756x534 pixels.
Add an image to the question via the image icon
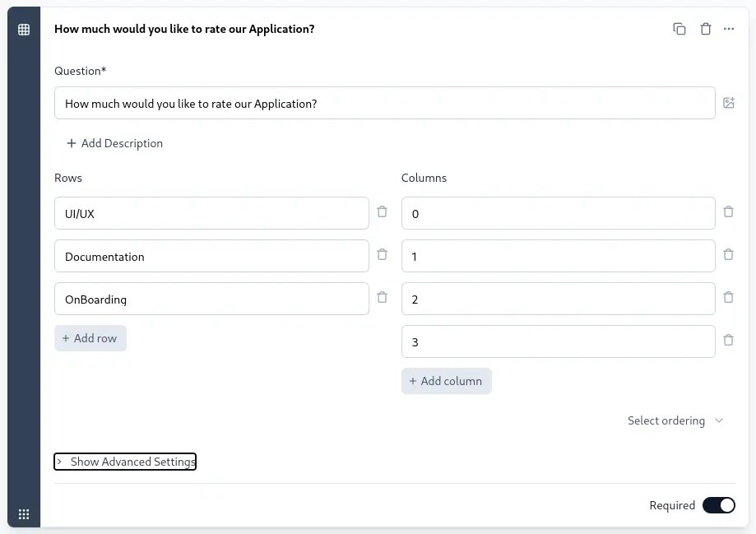coord(729,103)
